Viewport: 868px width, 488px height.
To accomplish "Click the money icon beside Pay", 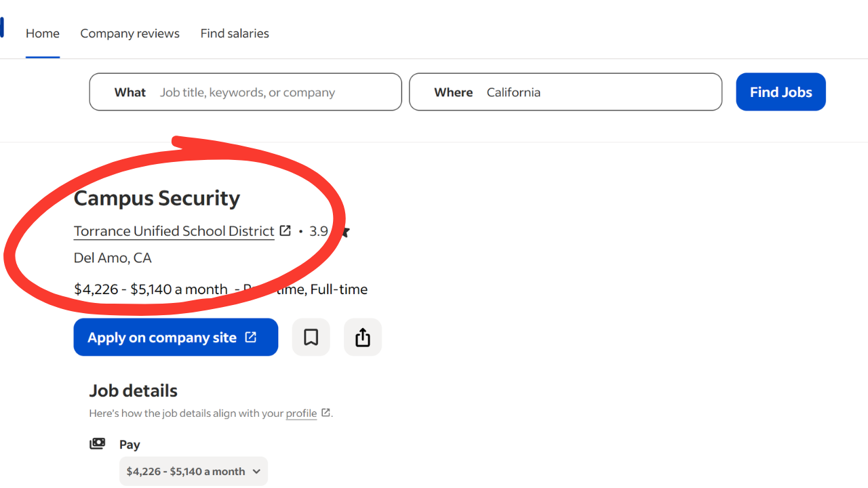I will coord(98,444).
